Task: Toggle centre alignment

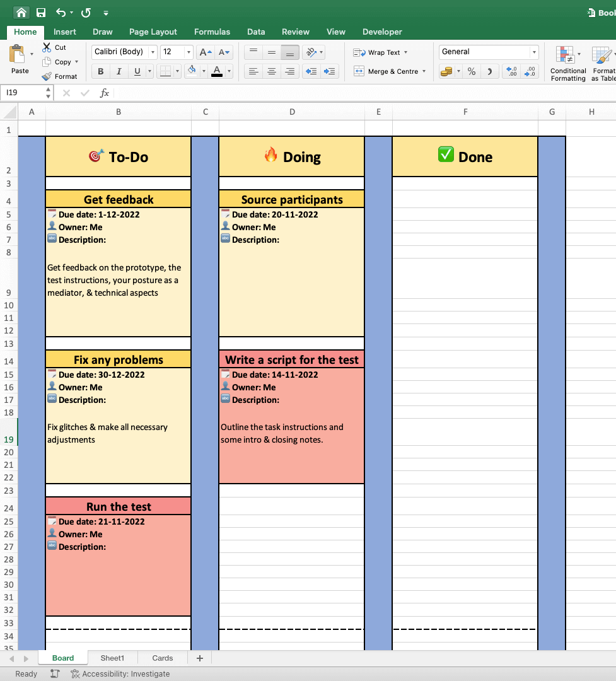Action: coord(271,71)
